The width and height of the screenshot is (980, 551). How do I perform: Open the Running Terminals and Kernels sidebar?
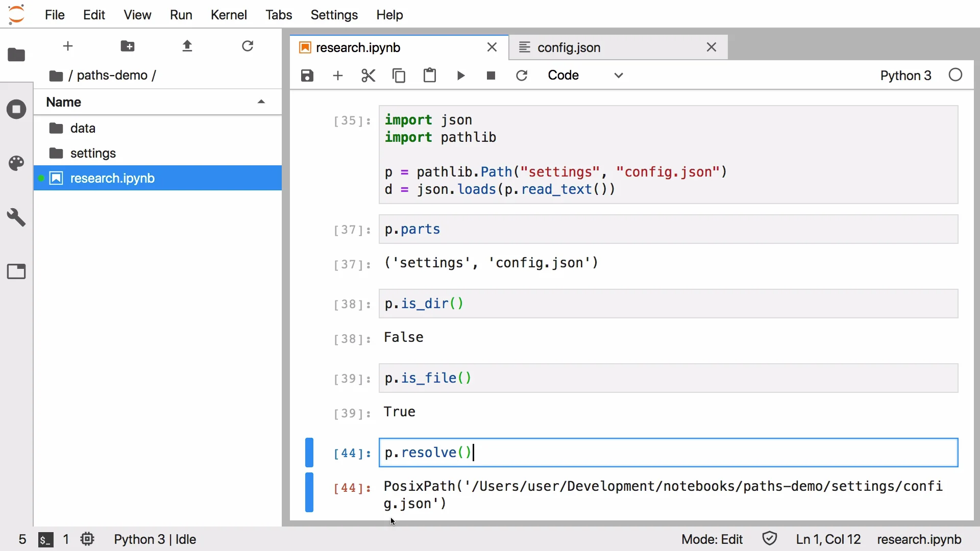click(x=16, y=109)
